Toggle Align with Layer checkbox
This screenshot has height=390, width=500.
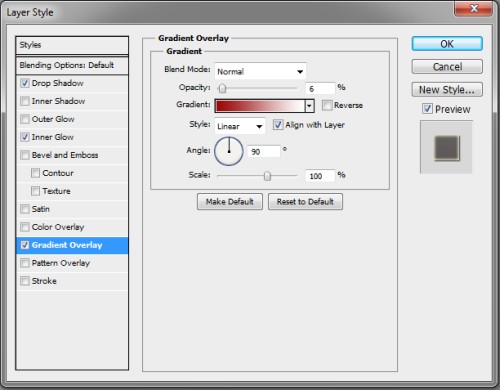(x=278, y=125)
